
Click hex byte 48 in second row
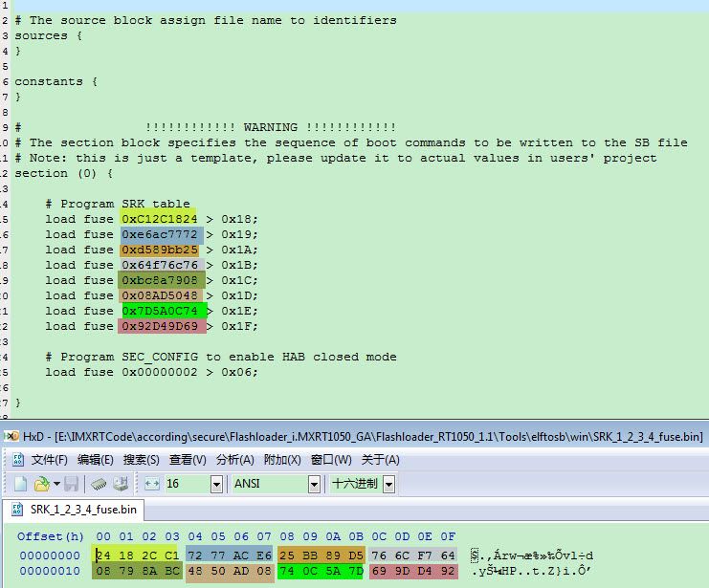[x=195, y=571]
